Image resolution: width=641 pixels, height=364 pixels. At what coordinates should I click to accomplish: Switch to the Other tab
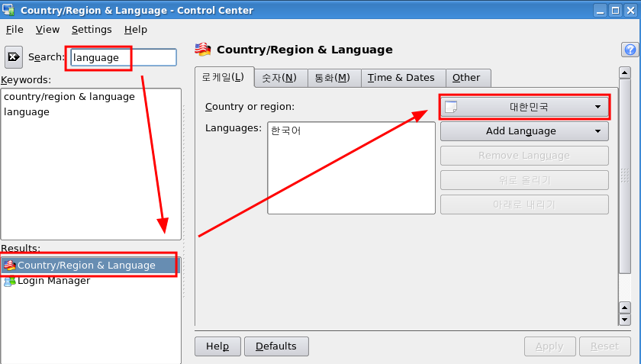pos(468,78)
